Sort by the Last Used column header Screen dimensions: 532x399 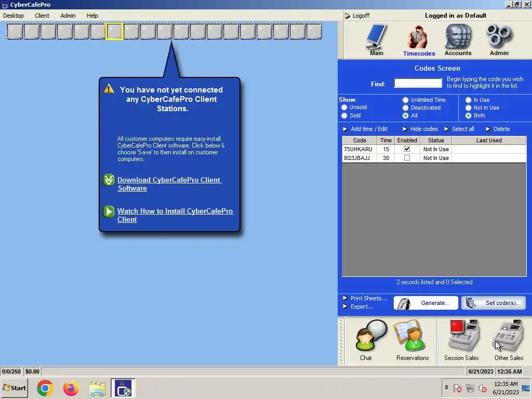tap(489, 140)
